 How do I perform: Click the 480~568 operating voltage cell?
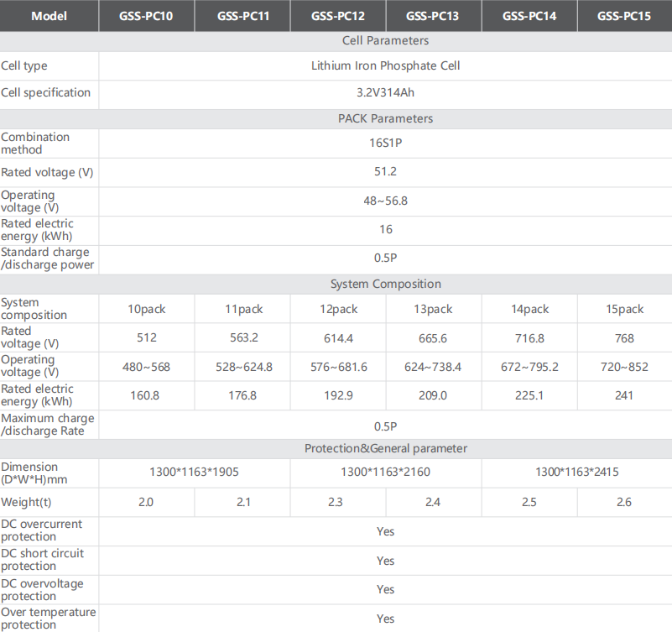[x=146, y=367]
